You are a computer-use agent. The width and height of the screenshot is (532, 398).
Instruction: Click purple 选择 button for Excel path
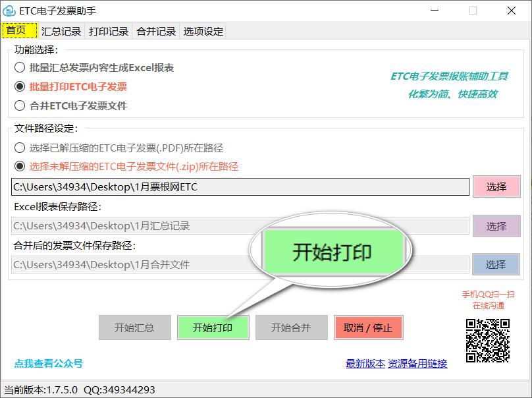point(496,226)
